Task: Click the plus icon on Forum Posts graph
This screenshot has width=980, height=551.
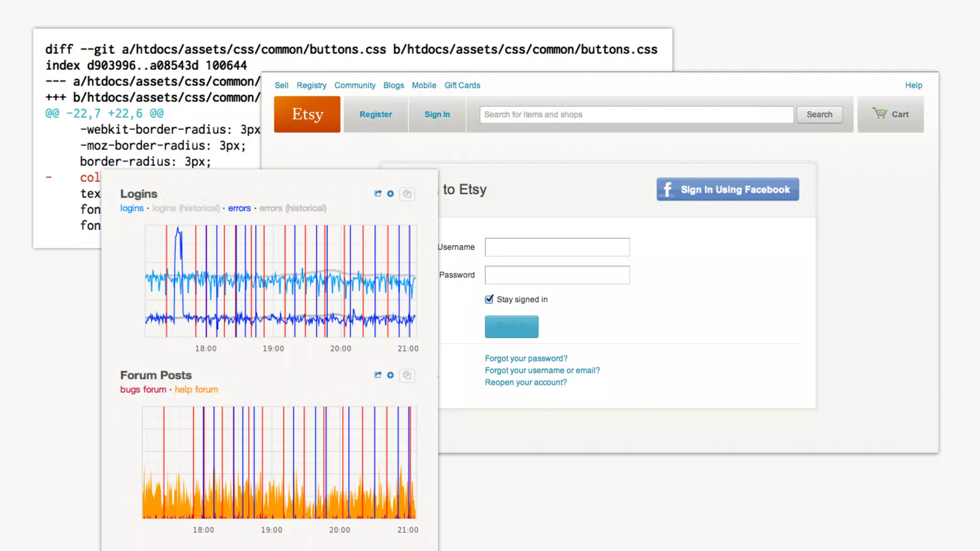Action: point(390,375)
